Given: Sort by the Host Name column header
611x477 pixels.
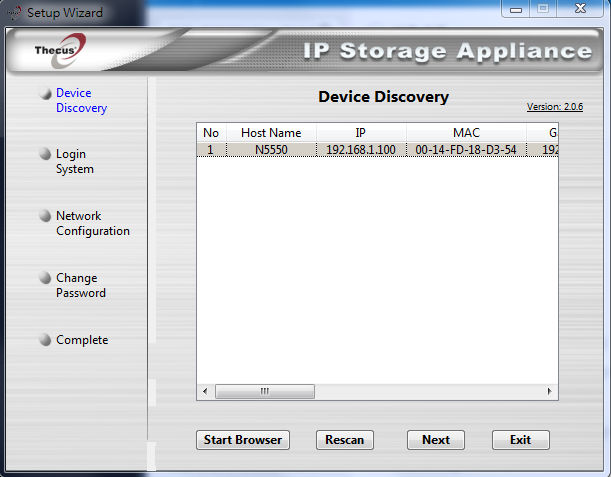Looking at the screenshot, I should click(x=271, y=133).
